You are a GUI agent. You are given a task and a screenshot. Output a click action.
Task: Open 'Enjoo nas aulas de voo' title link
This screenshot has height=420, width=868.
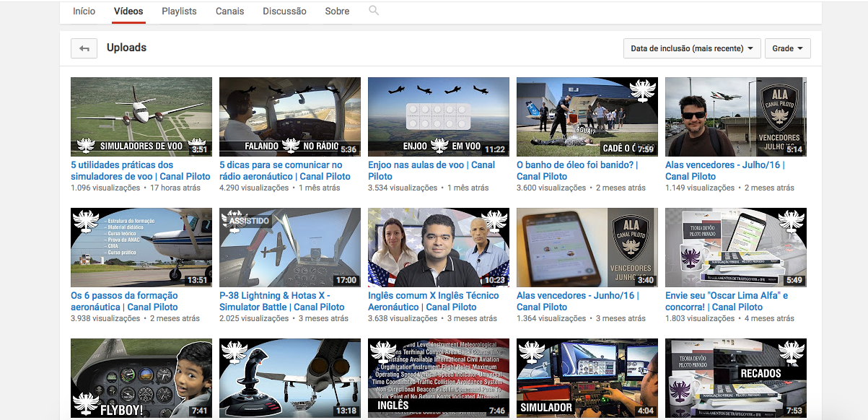[x=431, y=170]
